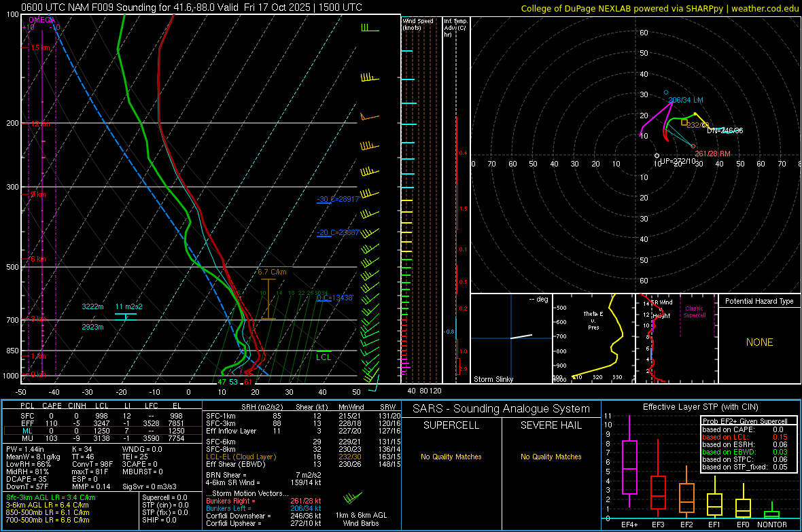Click the orange mean-wind square on hodograph
Viewport: 802px width, 532px height.
tap(684, 122)
